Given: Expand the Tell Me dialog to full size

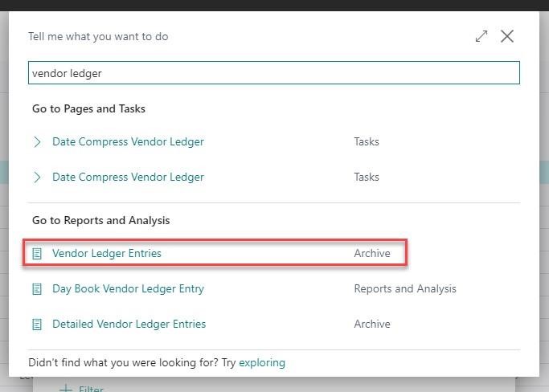Looking at the screenshot, I should point(481,36).
